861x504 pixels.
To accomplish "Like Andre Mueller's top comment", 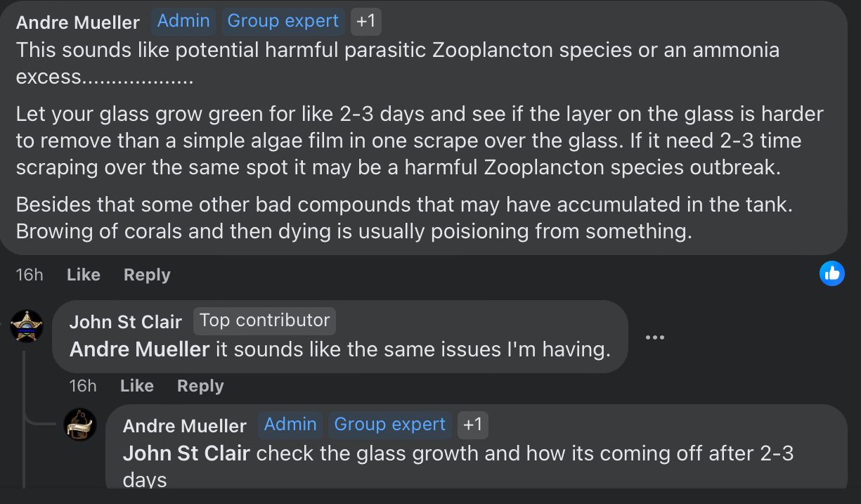I will (84, 275).
